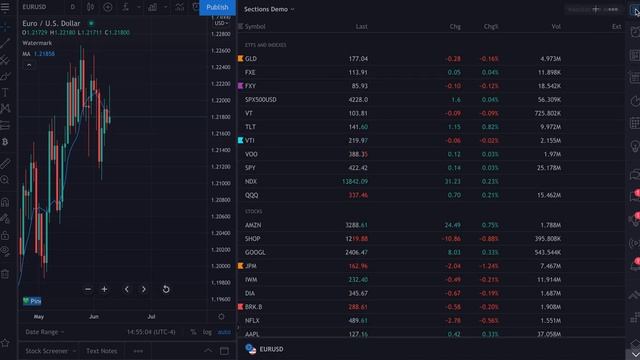Collapse the bottom panel chevron
This screenshot has height=360, width=640.
click(x=208, y=351)
